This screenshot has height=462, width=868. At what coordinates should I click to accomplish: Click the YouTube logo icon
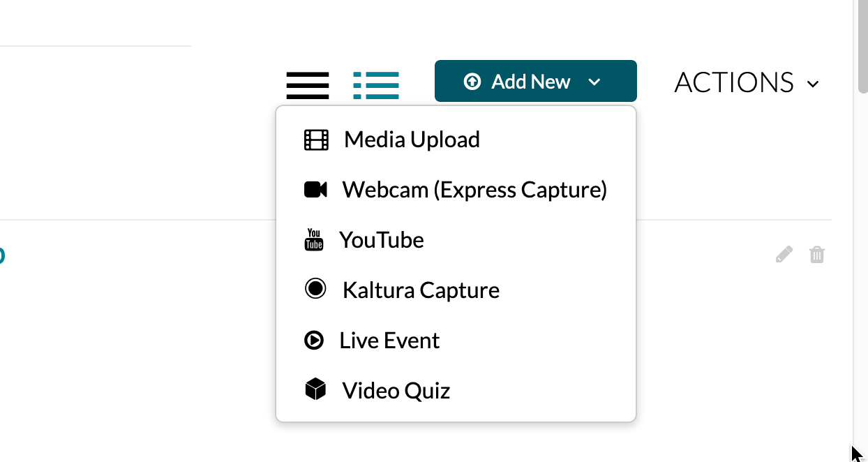(314, 240)
